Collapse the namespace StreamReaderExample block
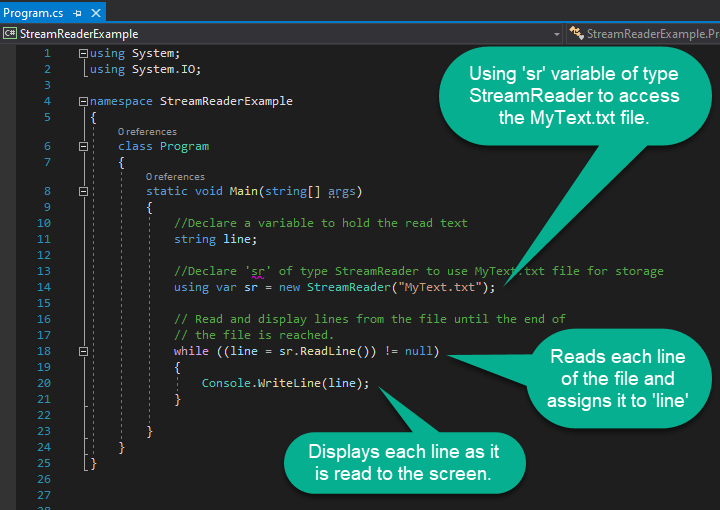The image size is (720, 510). coord(83,101)
